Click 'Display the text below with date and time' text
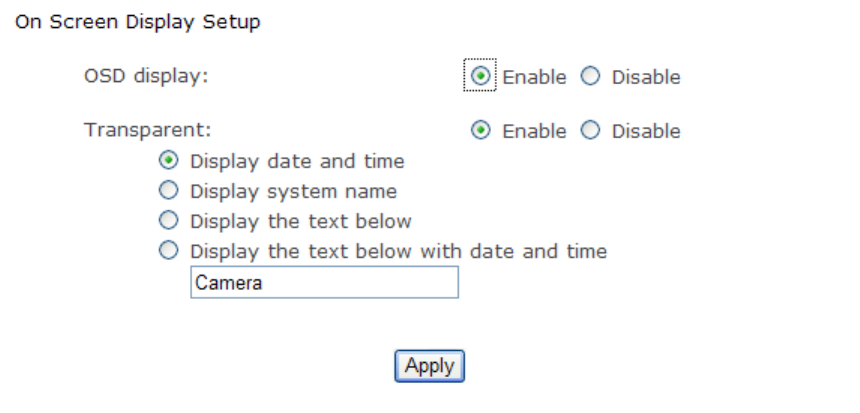The height and width of the screenshot is (413, 860). coord(398,251)
